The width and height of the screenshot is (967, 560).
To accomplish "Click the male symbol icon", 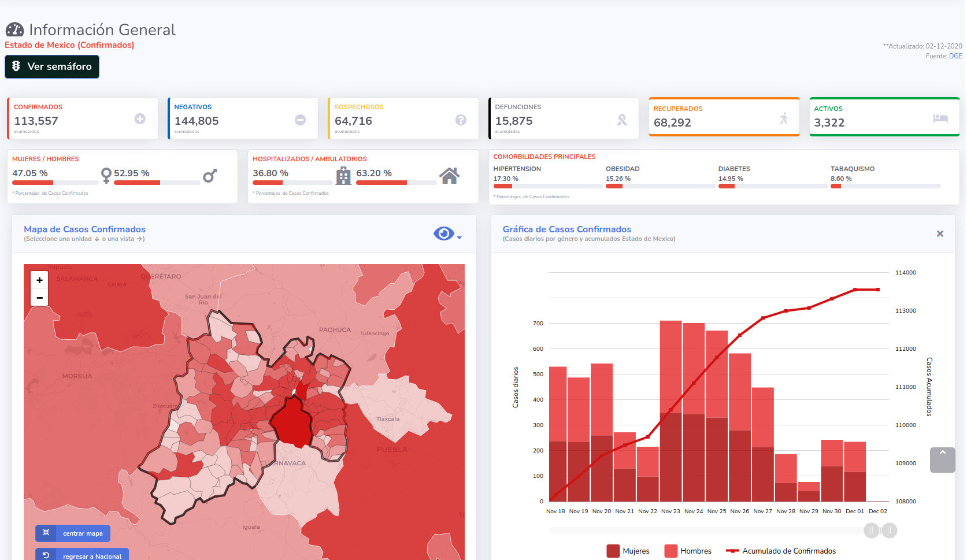I will [210, 176].
